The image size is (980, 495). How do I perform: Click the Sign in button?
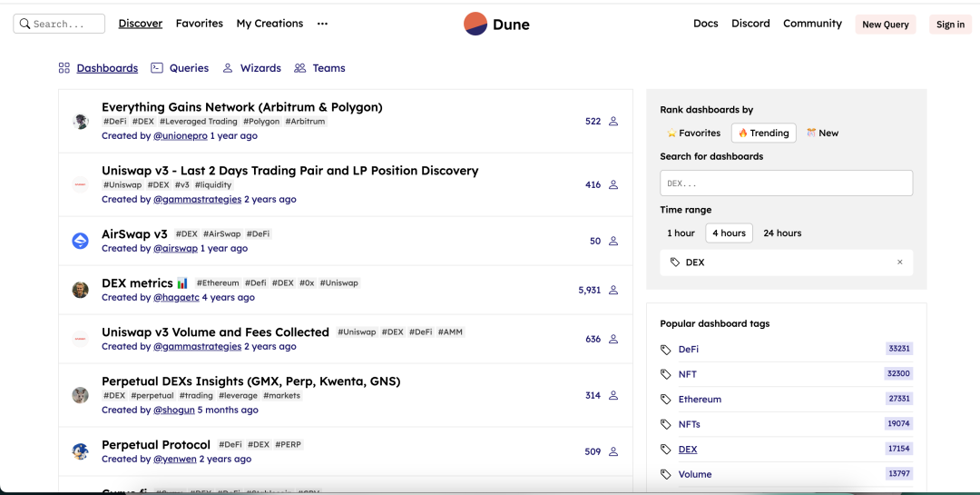tap(950, 25)
